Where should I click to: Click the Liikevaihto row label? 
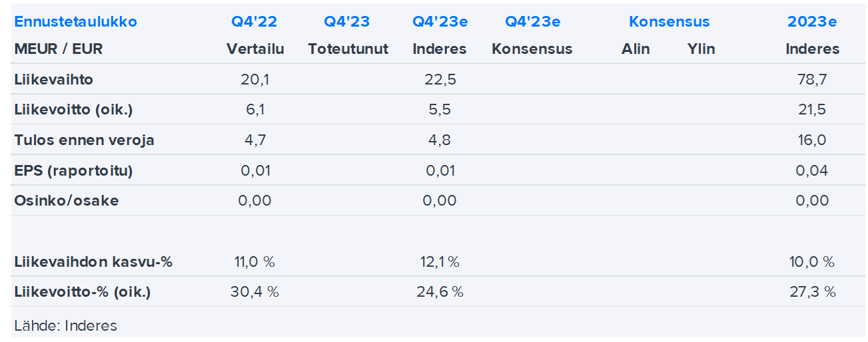[x=54, y=79]
